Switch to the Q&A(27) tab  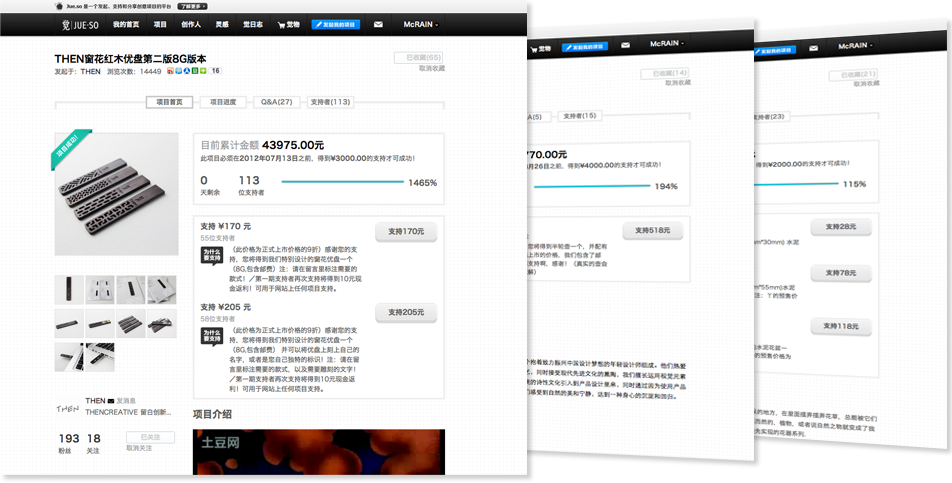276,102
